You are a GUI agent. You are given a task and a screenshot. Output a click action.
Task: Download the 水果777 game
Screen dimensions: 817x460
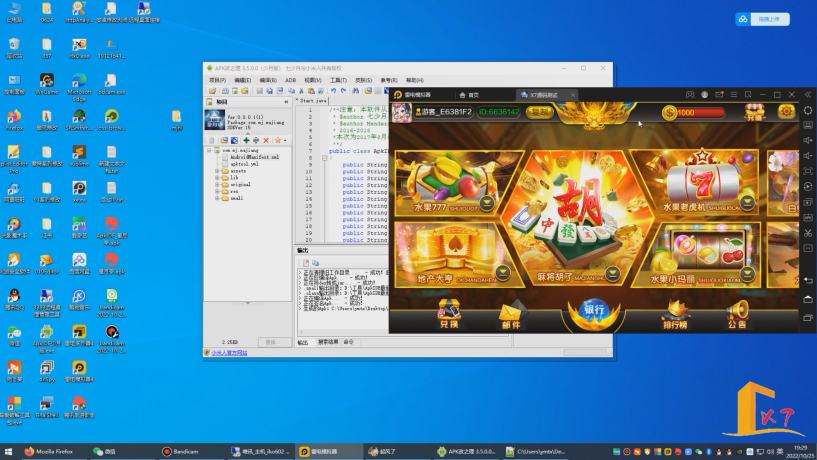coord(487,203)
